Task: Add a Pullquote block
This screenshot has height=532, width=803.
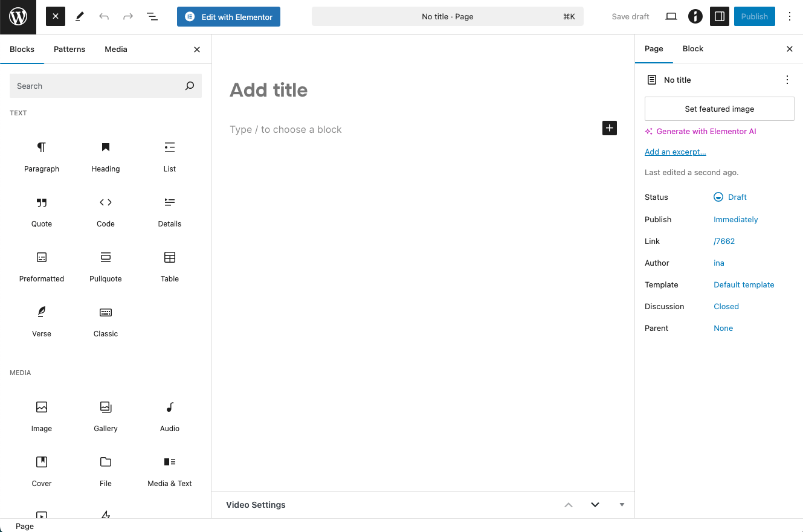Action: 106,266
